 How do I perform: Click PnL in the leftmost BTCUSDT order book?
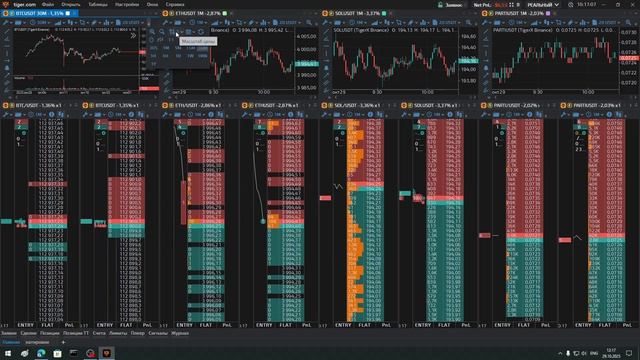69,325
